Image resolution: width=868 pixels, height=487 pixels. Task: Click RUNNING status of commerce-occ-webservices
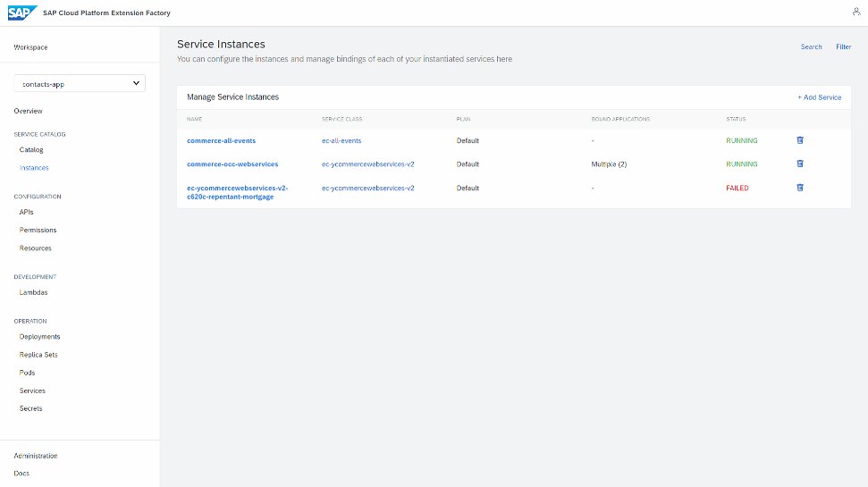(741, 164)
